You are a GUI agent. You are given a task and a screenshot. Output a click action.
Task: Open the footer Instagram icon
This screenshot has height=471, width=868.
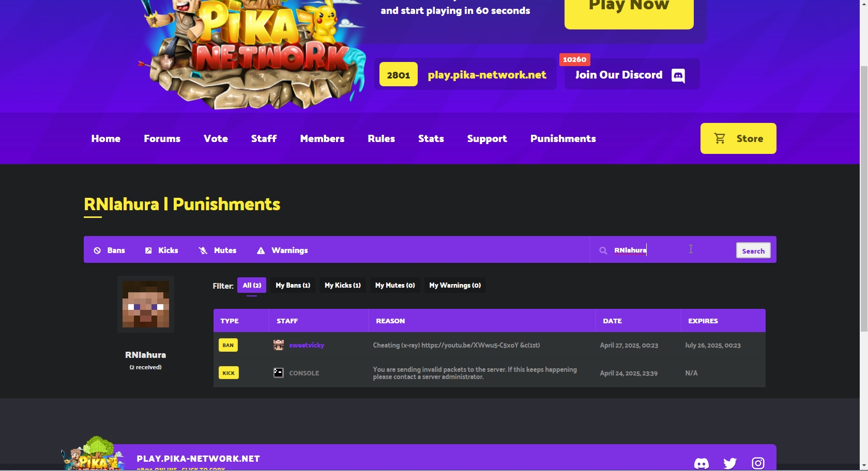tap(758, 463)
